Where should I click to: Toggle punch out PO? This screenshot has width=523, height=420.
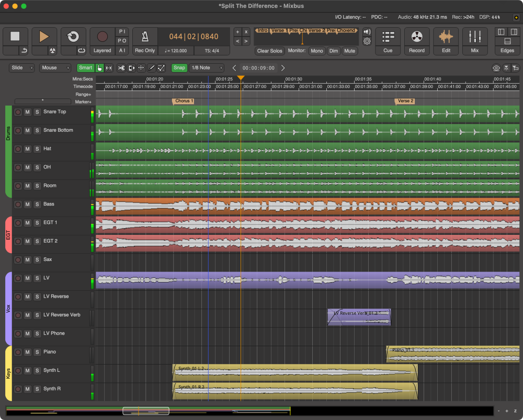(122, 41)
